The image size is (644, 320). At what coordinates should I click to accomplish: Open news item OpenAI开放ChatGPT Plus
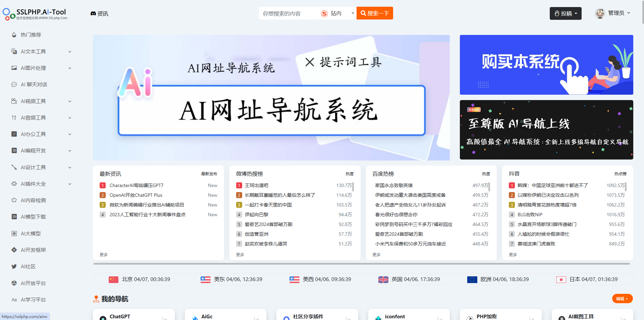pos(136,195)
